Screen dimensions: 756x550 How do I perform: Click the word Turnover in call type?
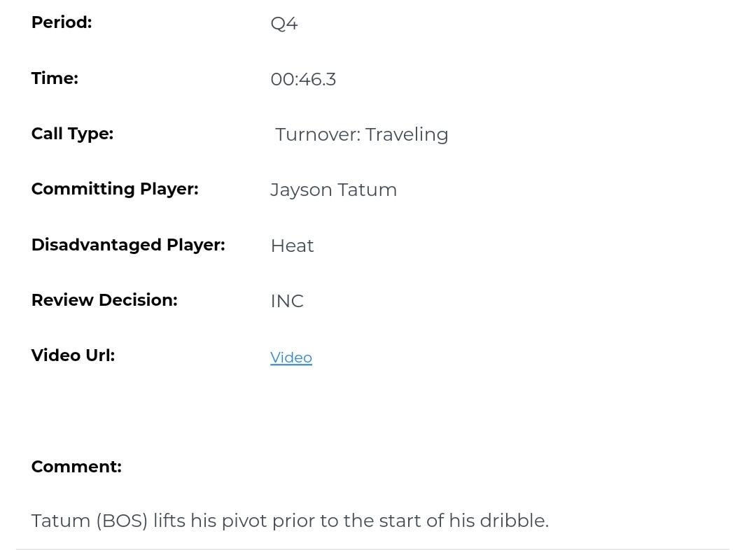coord(317,134)
